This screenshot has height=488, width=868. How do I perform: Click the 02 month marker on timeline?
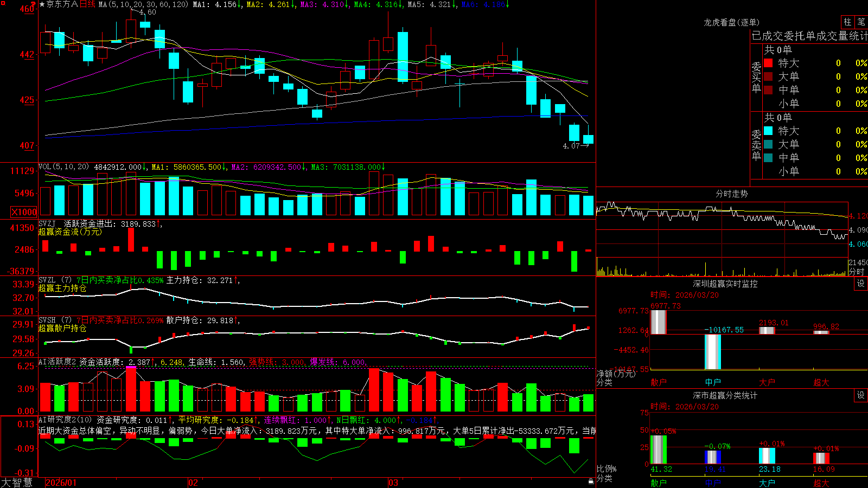(x=193, y=483)
